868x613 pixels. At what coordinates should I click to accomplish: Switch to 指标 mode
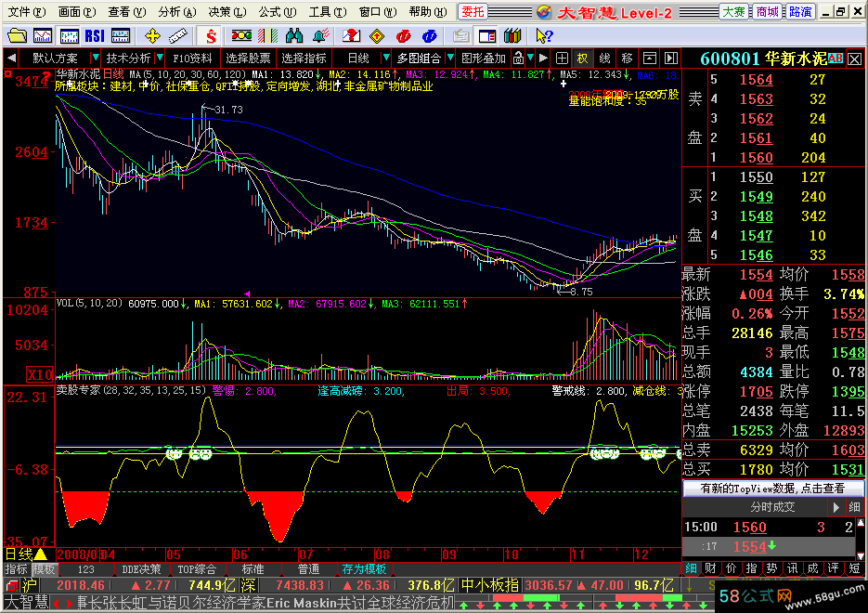(x=16, y=569)
